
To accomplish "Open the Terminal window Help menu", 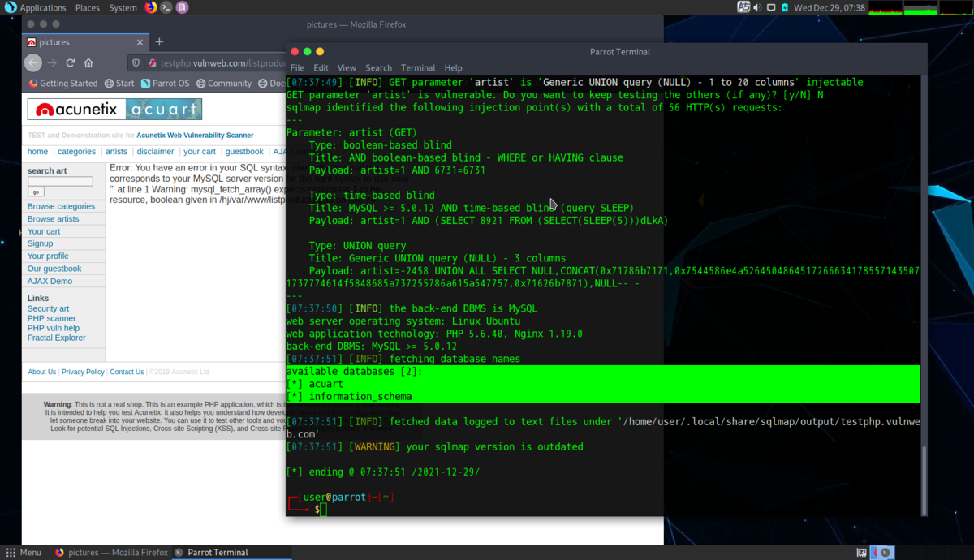I will point(453,68).
